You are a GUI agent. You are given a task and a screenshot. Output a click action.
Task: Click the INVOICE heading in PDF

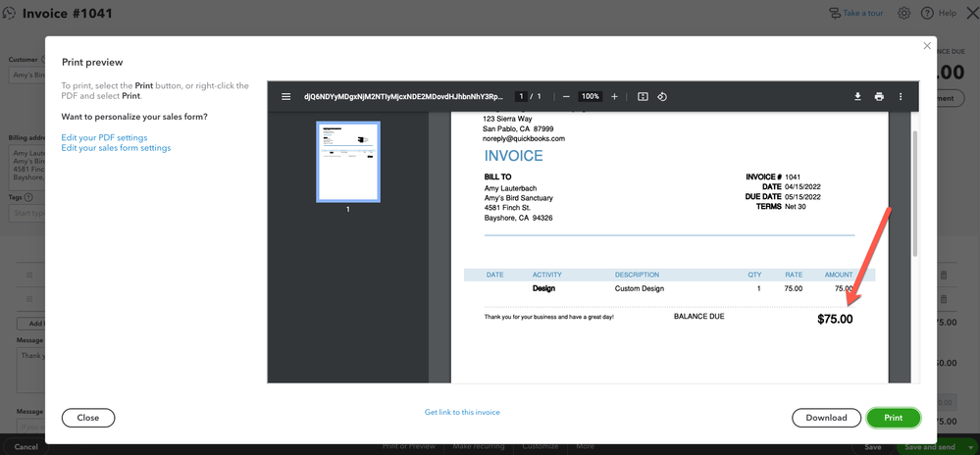pyautogui.click(x=514, y=156)
